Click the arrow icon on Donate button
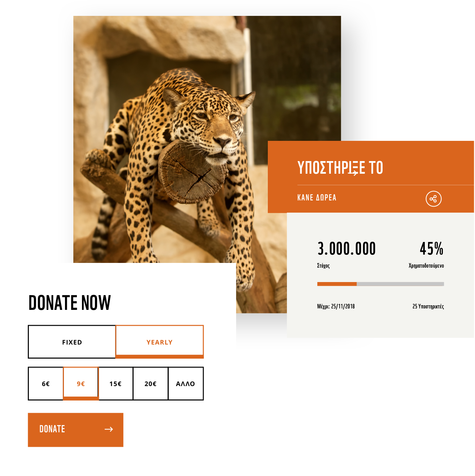 (x=109, y=429)
